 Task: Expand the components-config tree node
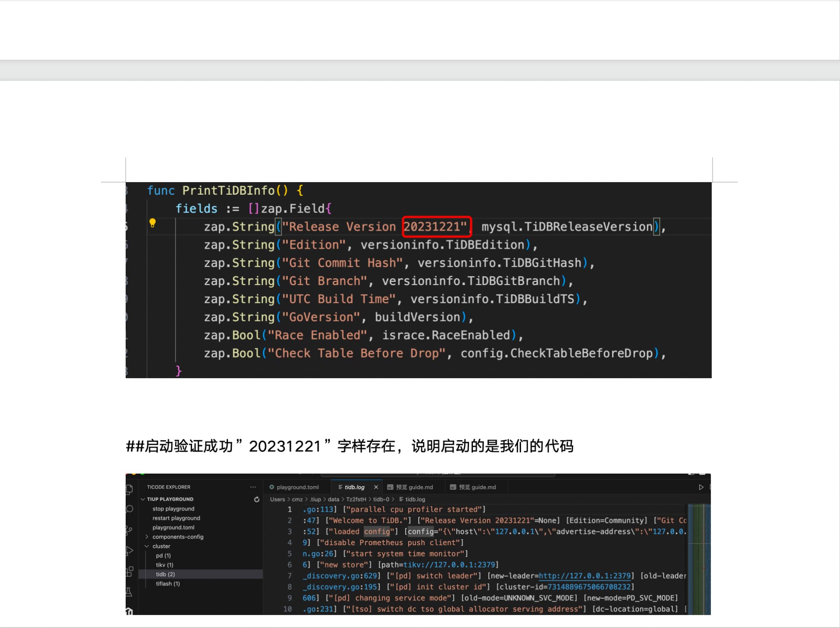tap(147, 537)
